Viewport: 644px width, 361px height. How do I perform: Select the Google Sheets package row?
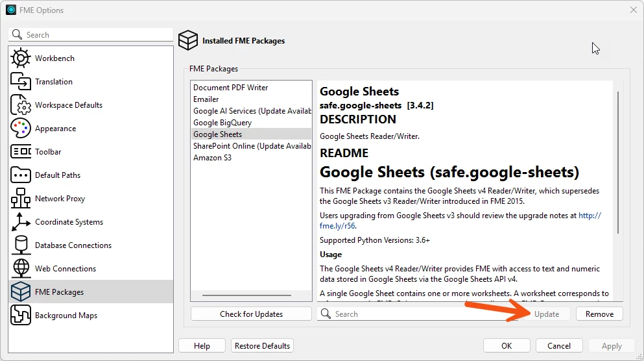click(x=251, y=134)
